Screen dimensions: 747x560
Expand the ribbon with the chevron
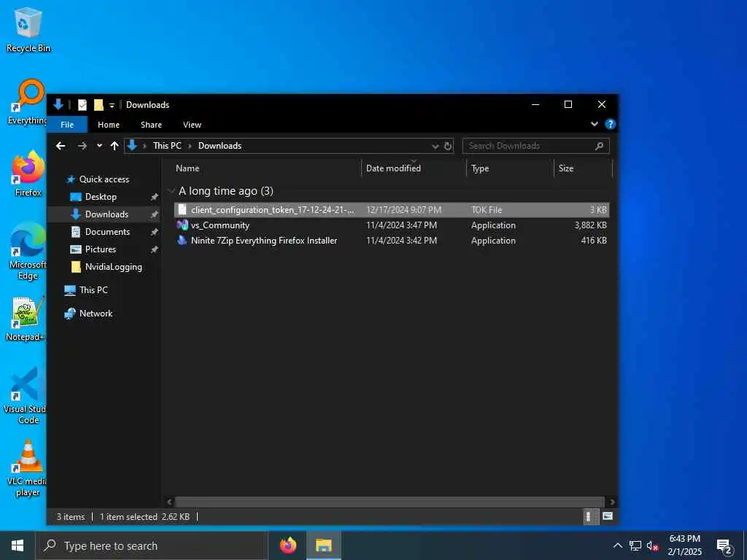pos(594,124)
